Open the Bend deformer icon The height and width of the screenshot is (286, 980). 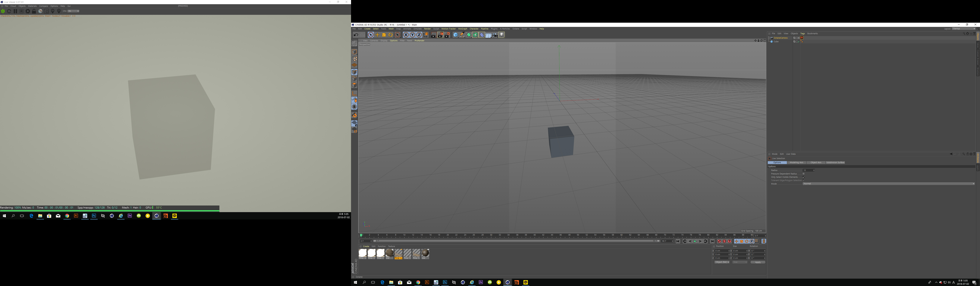pos(482,35)
